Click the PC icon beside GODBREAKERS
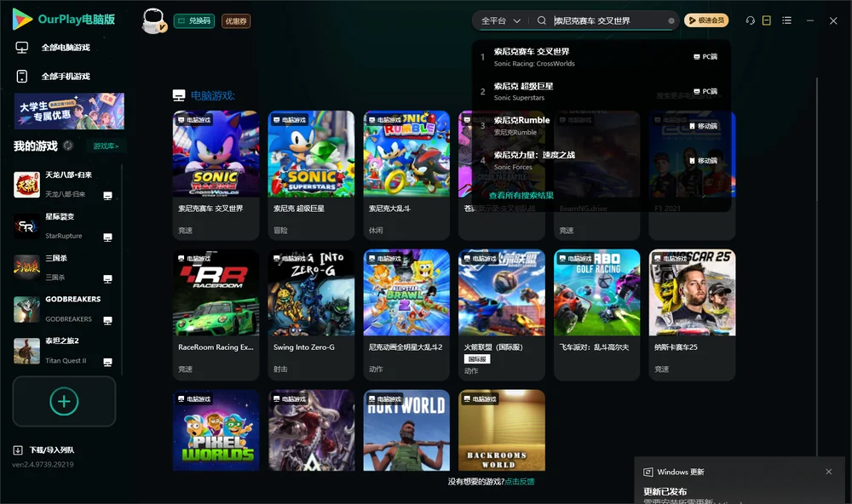The width and height of the screenshot is (852, 504). (107, 320)
